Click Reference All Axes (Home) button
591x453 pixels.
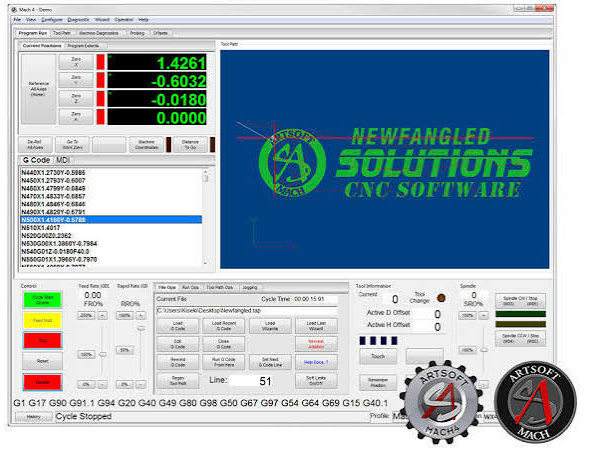tap(38, 89)
